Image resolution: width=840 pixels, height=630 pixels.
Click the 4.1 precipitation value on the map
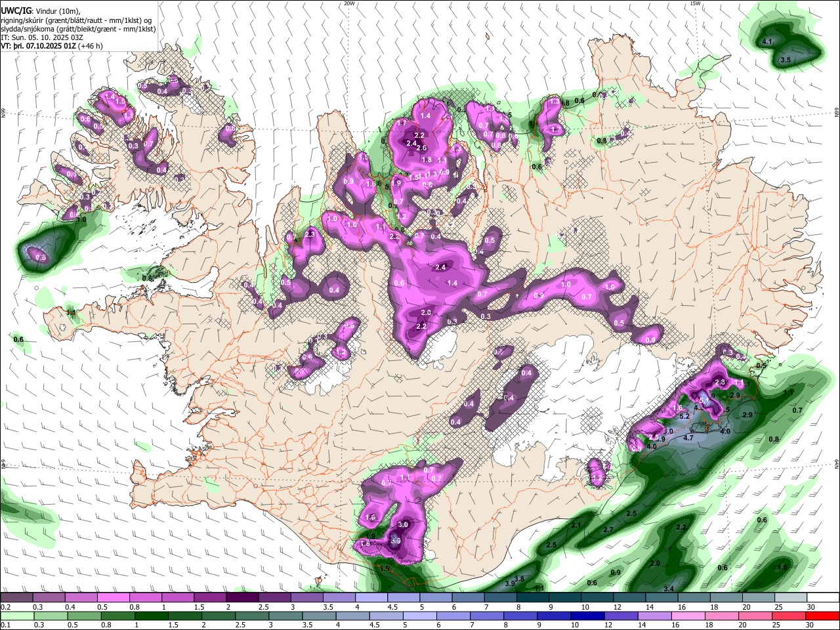(766, 41)
